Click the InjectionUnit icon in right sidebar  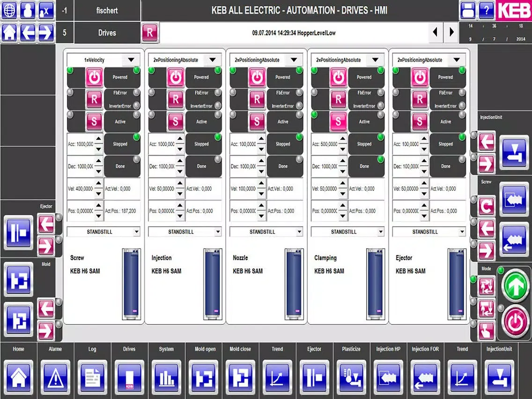(514, 152)
